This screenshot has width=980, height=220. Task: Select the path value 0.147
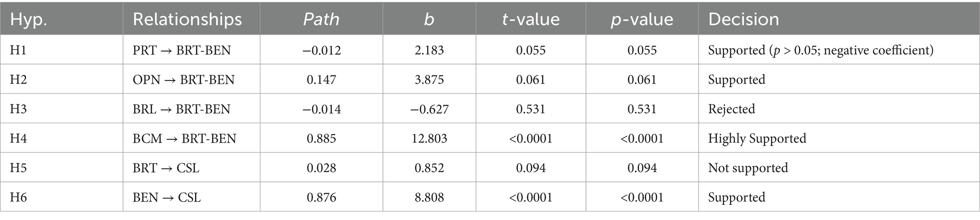[x=321, y=80]
